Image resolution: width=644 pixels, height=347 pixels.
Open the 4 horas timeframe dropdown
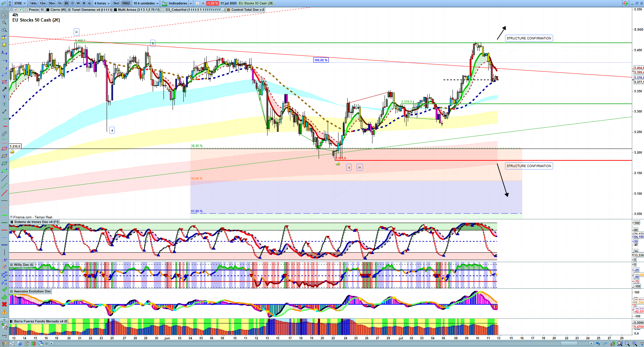[x=102, y=3]
